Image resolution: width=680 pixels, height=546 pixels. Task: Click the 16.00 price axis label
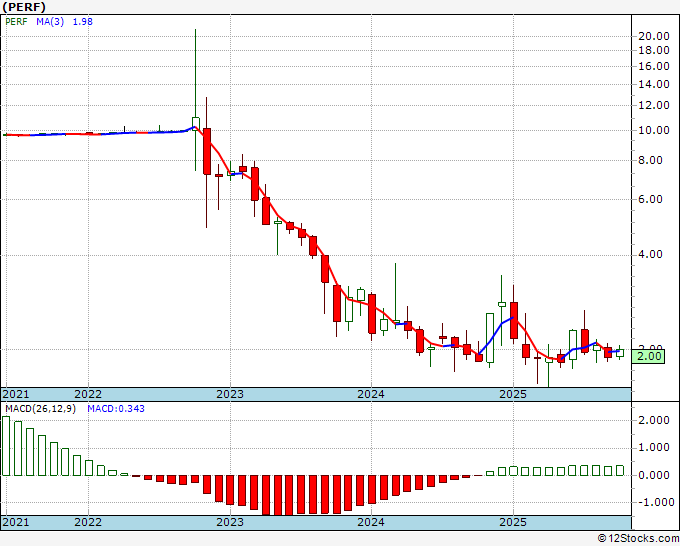point(654,66)
